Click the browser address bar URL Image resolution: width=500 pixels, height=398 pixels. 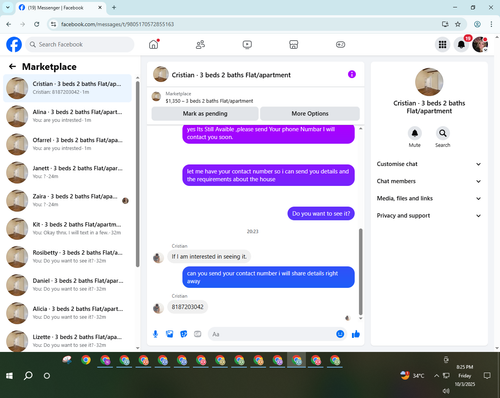117,24
